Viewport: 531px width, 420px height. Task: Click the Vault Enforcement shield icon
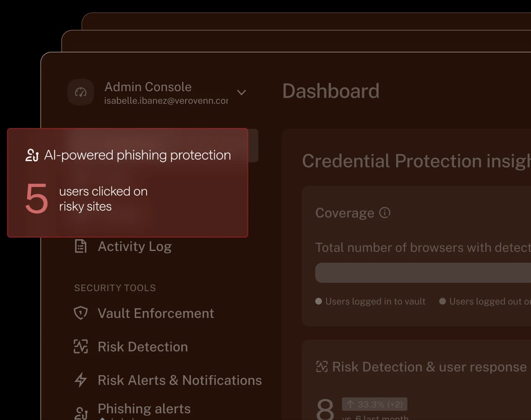tap(80, 313)
